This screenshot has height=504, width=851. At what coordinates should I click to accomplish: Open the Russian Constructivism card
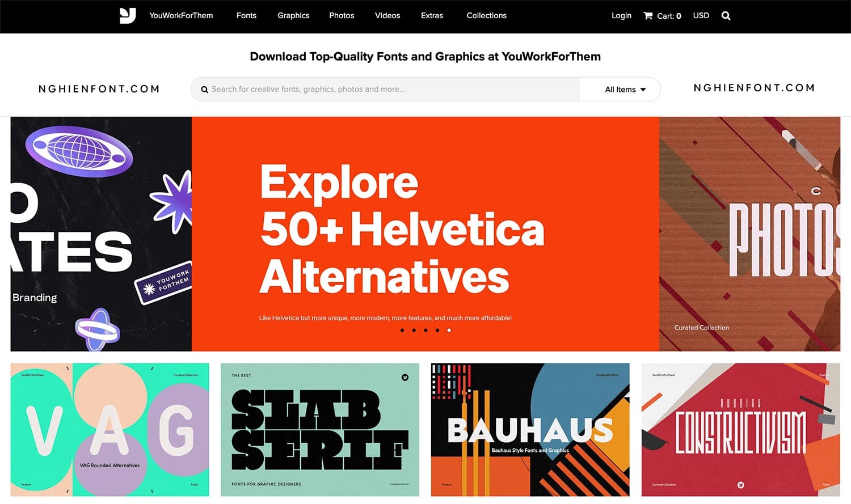click(x=740, y=430)
